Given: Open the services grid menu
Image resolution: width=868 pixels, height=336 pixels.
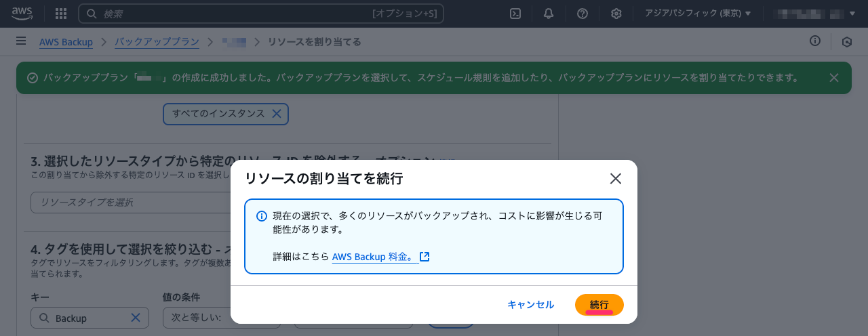Looking at the screenshot, I should click(60, 14).
